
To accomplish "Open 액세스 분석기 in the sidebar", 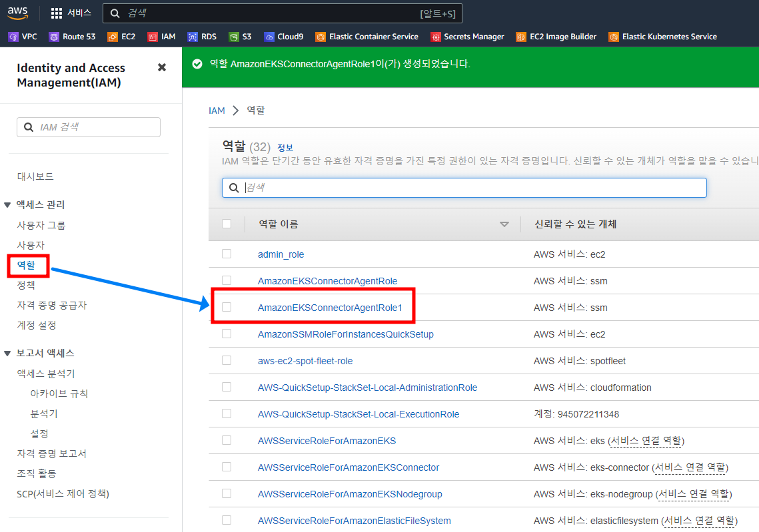I will click(x=46, y=374).
